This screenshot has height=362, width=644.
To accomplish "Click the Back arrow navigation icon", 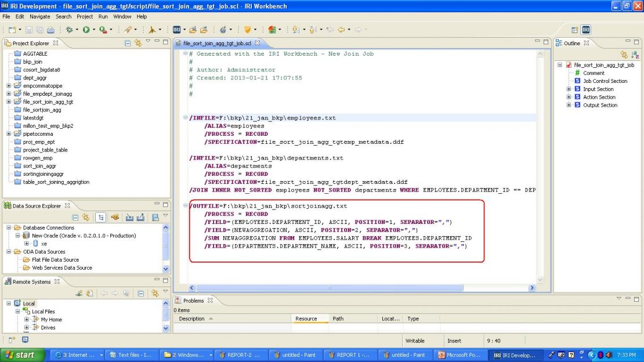I will pos(341,30).
